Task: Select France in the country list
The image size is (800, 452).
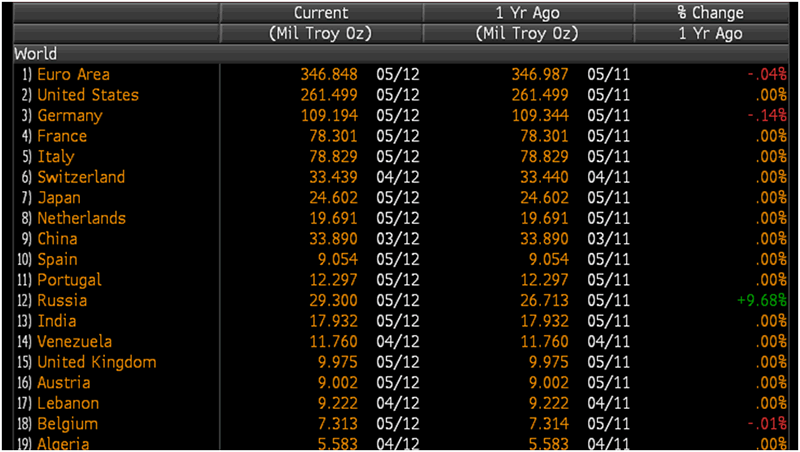Action: pos(62,136)
